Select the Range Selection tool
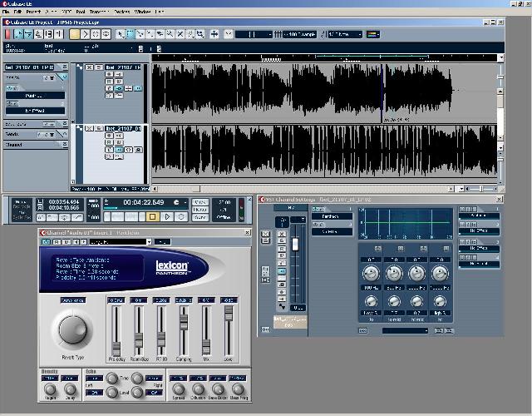 [131, 34]
